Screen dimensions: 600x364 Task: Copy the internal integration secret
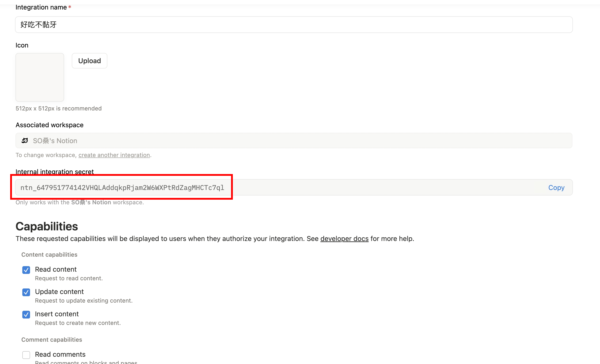coord(556,188)
